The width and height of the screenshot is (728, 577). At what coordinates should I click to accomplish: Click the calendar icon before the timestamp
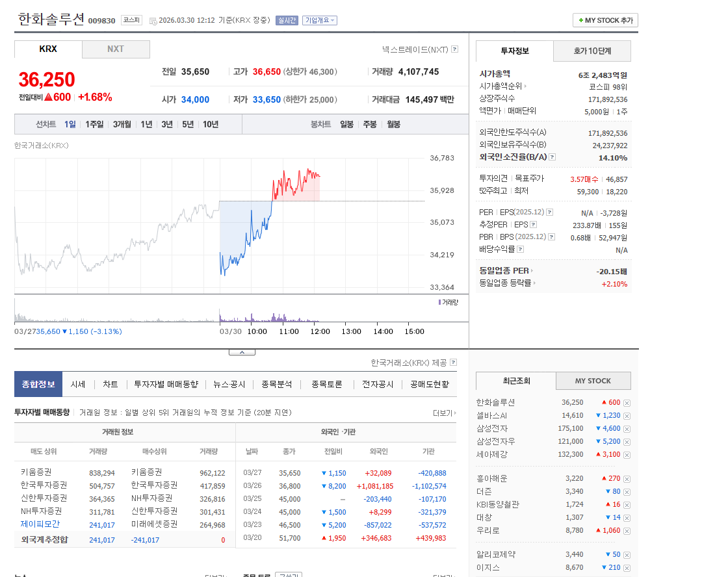[153, 21]
